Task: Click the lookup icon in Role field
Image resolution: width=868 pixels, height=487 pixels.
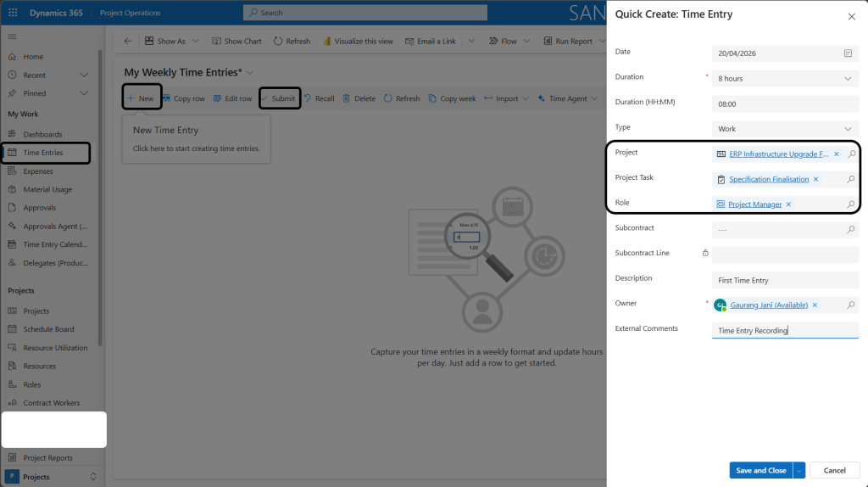Action: (851, 204)
